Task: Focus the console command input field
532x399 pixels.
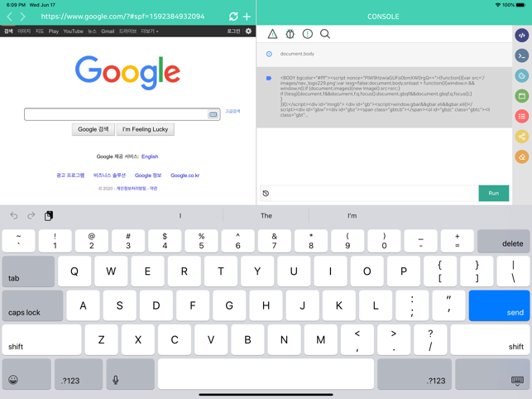Action: click(x=375, y=193)
